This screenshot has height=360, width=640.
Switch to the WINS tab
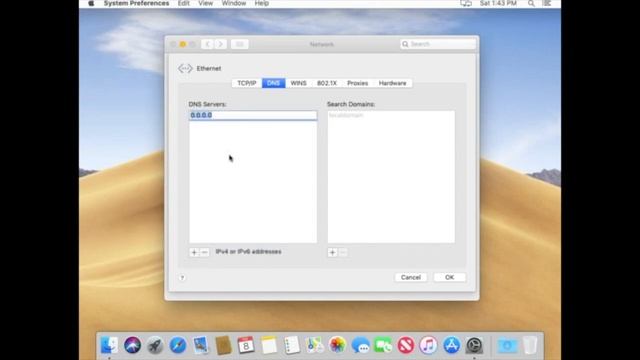pos(298,83)
